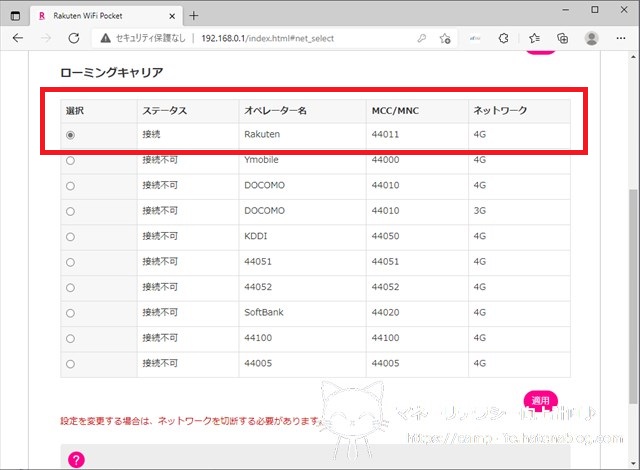Click the pink 適用 apply button

click(540, 400)
